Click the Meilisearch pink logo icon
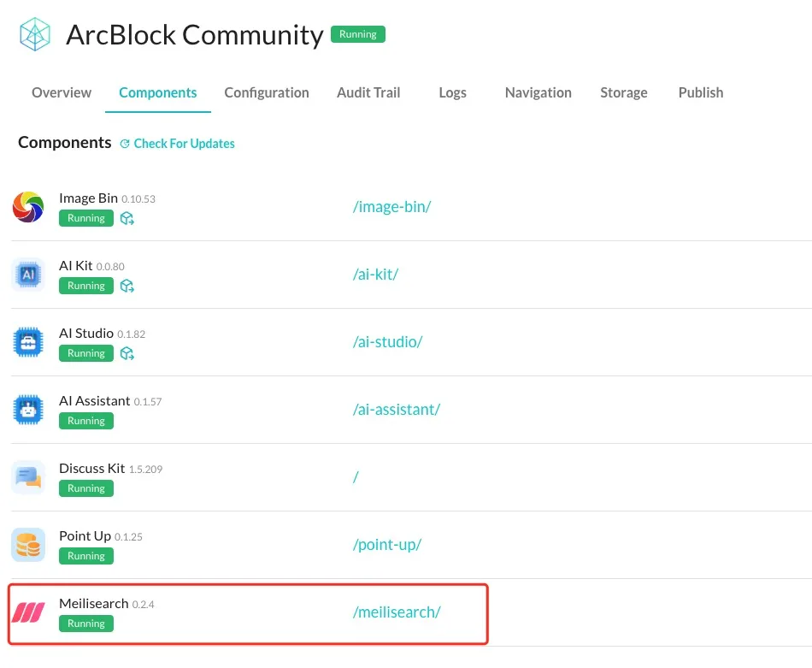Image resolution: width=812 pixels, height=668 pixels. click(x=28, y=612)
